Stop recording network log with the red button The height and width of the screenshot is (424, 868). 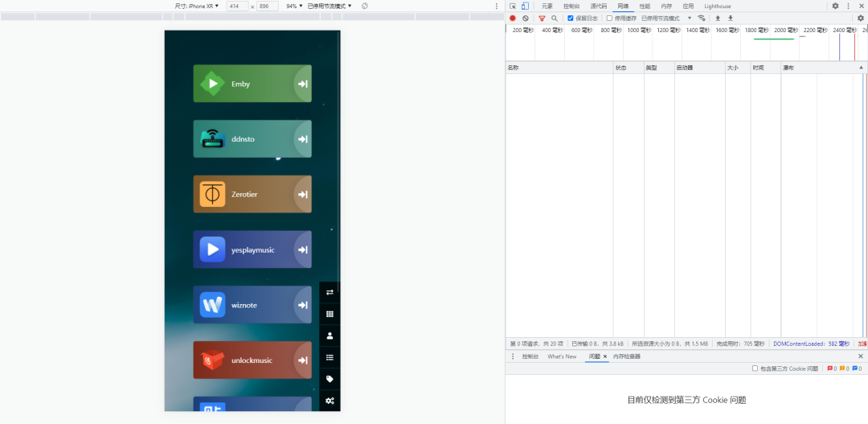click(x=513, y=19)
